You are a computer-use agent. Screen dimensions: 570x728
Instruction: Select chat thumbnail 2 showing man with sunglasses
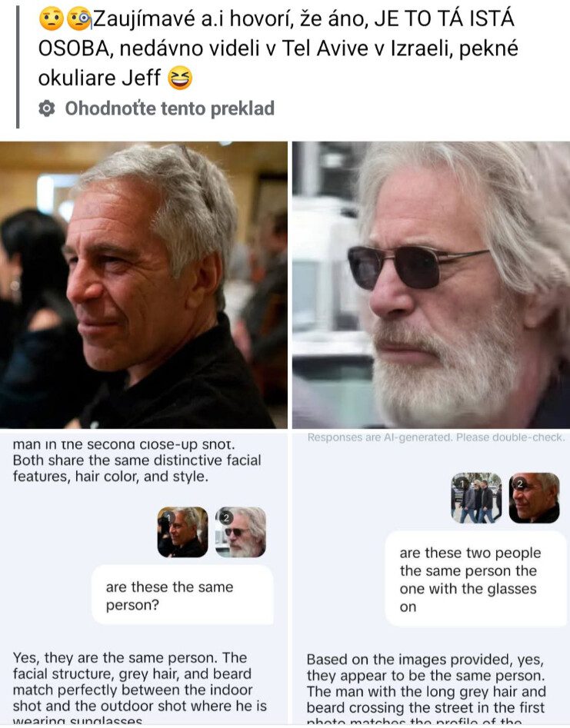(241, 532)
